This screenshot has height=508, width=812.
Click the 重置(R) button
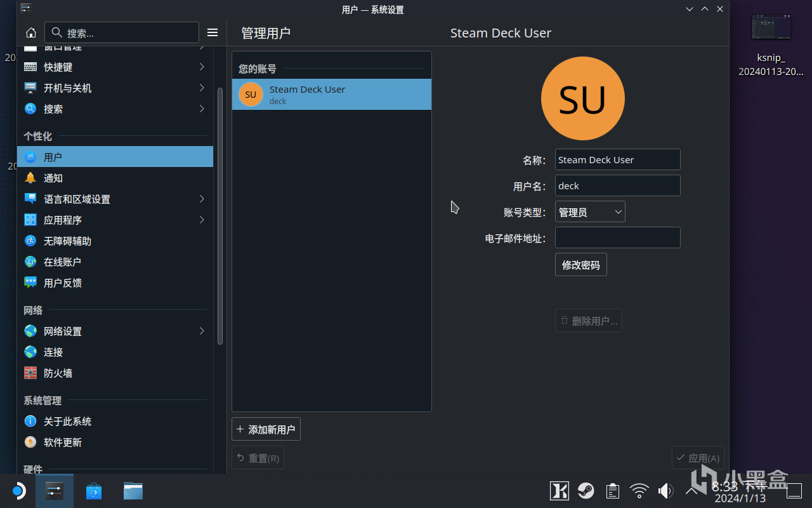[258, 458]
